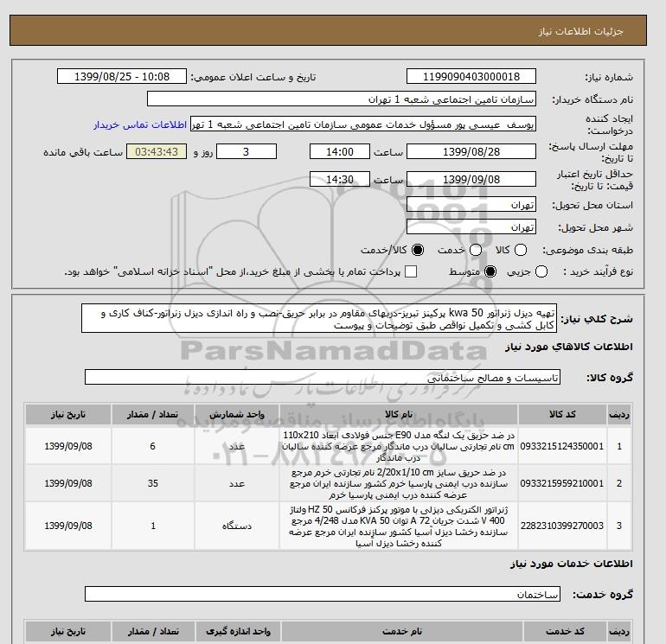Image resolution: width=666 pixels, height=644 pixels.
Task: Select the کالا radio button
Action: point(521,250)
